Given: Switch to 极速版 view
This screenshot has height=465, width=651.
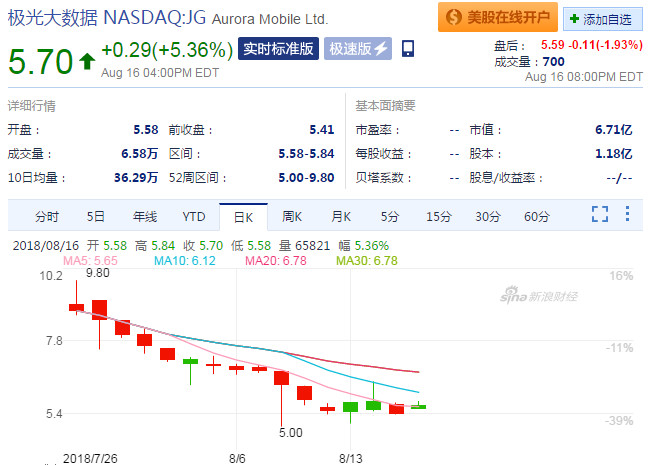Looking at the screenshot, I should (358, 49).
